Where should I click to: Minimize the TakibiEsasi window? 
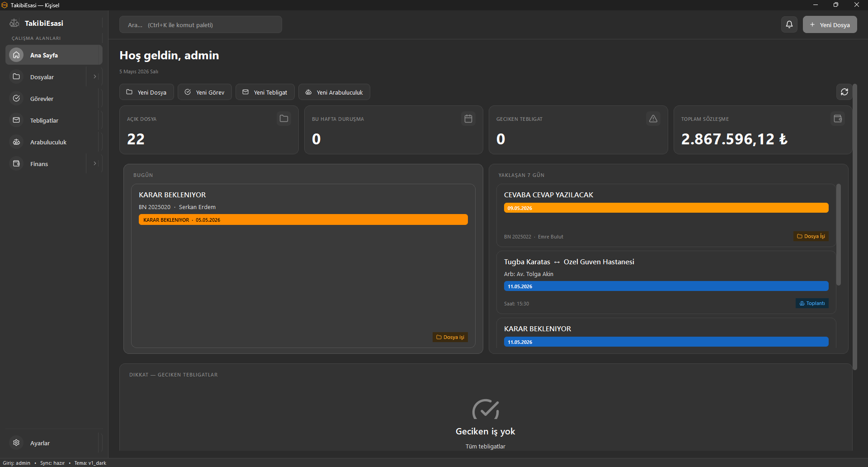click(816, 5)
